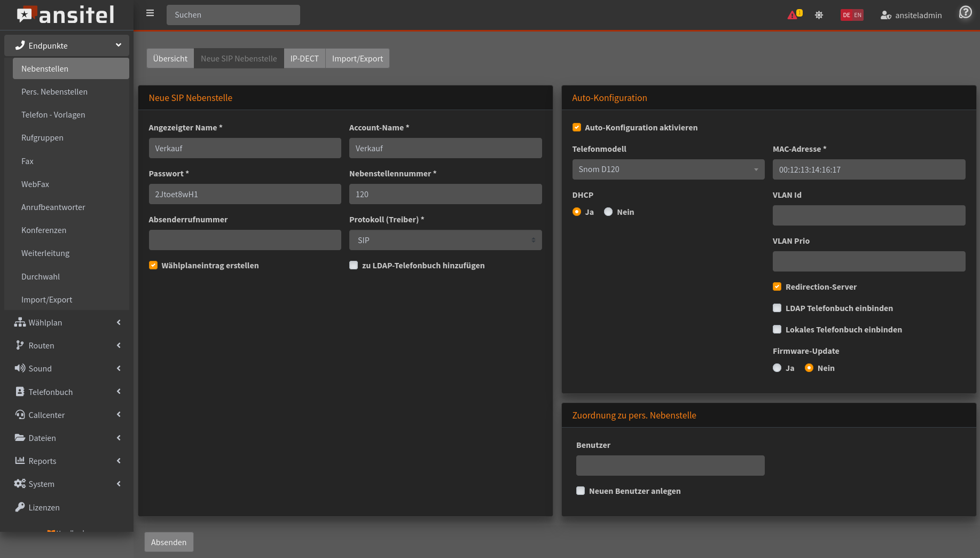Click the Absenden button

click(169, 542)
